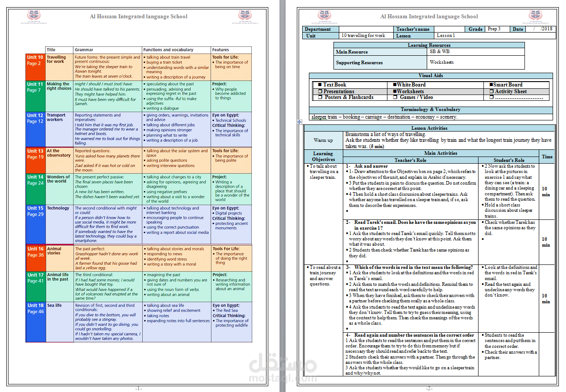This screenshot has height=392, width=566.
Task: Click the Unit value '10 travelling for work'
Action: pyautogui.click(x=366, y=36)
